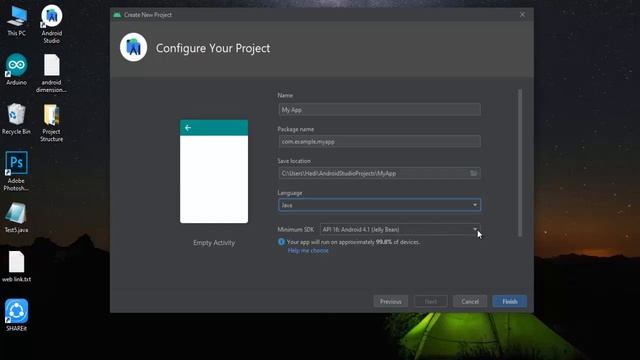The width and height of the screenshot is (640, 360).
Task: Click the Empty Activity label
Action: (x=214, y=243)
